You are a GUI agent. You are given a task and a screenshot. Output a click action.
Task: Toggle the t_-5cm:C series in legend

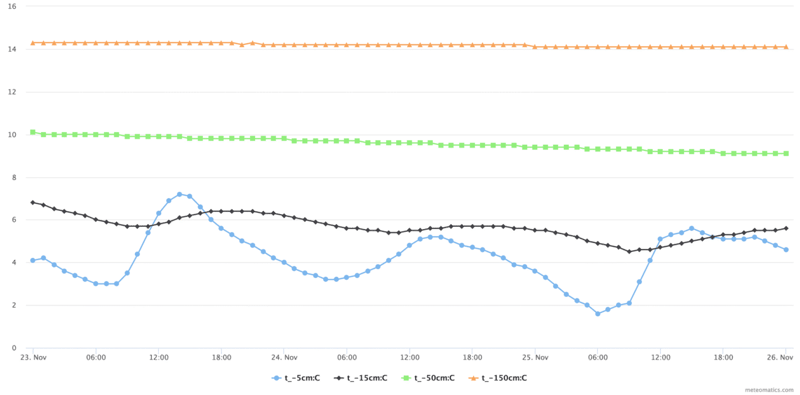[295, 378]
